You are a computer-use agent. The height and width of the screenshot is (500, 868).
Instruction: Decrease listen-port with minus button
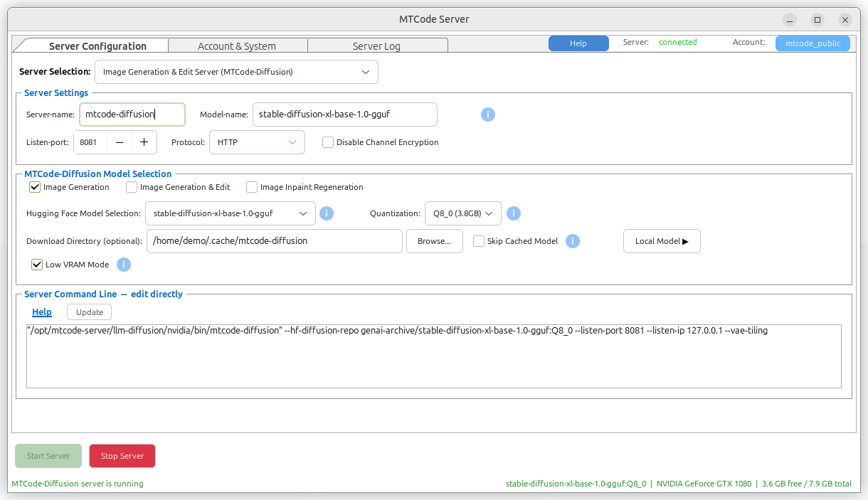pos(120,142)
